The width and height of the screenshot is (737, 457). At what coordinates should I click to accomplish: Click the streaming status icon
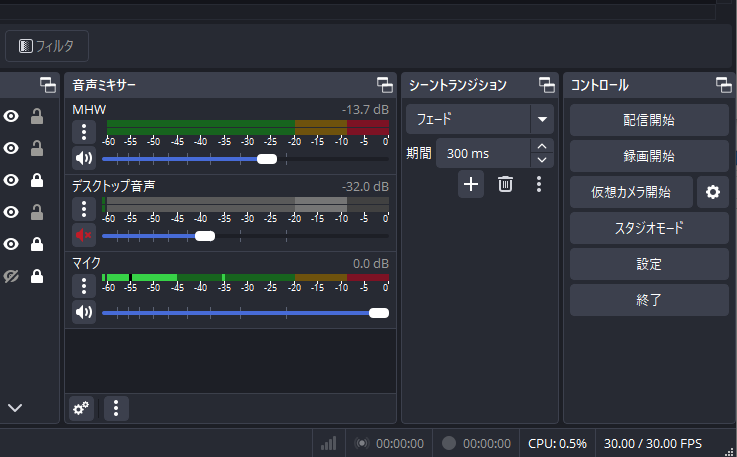click(361, 443)
